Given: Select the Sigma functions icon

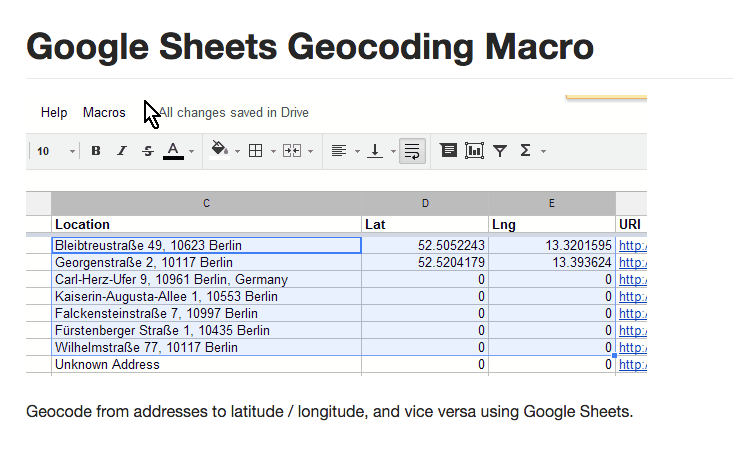Looking at the screenshot, I should click(x=525, y=150).
